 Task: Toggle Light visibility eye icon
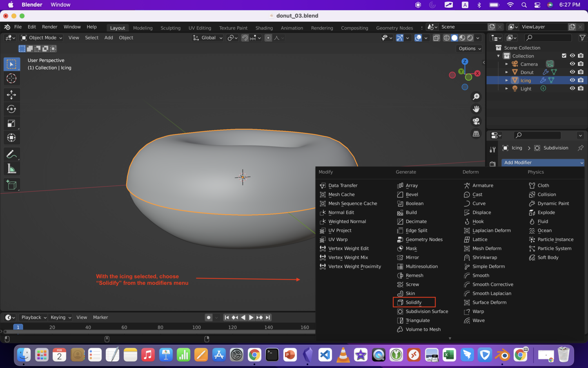pyautogui.click(x=572, y=88)
